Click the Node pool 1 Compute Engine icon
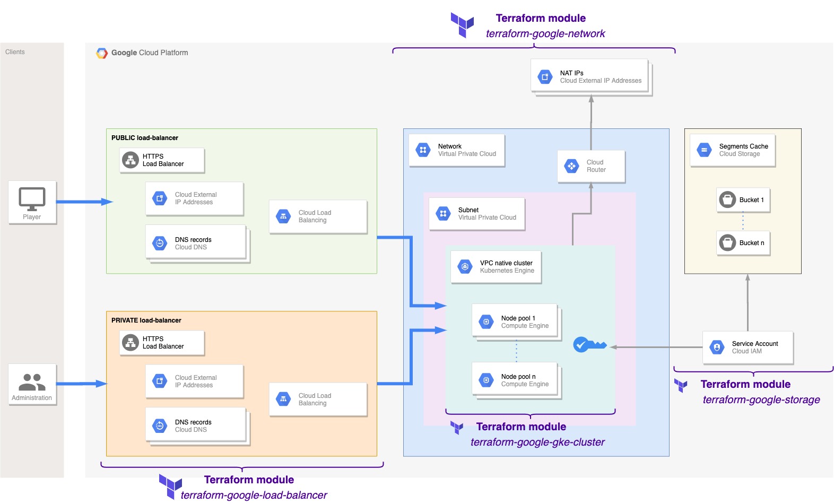This screenshot has height=504, width=834. point(486,321)
